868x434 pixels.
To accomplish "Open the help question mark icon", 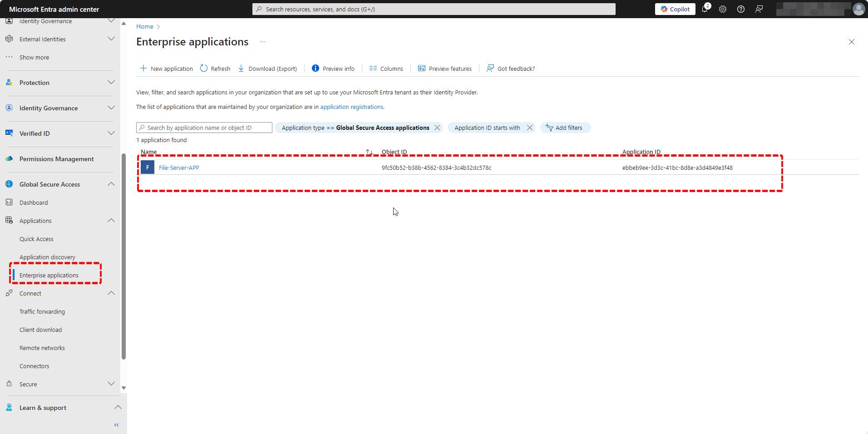I will tap(741, 9).
